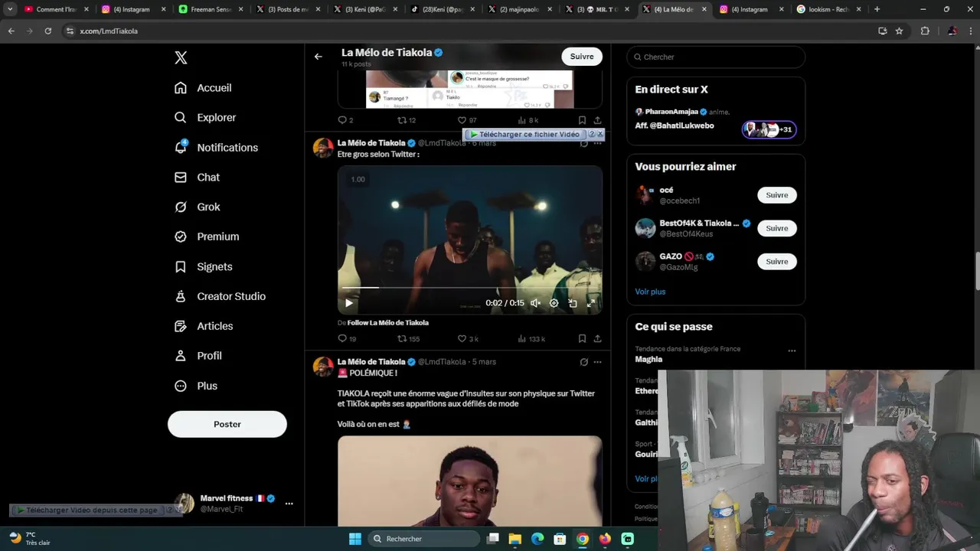The height and width of the screenshot is (551, 980).
Task: Open Windows Start menu
Action: click(x=355, y=539)
